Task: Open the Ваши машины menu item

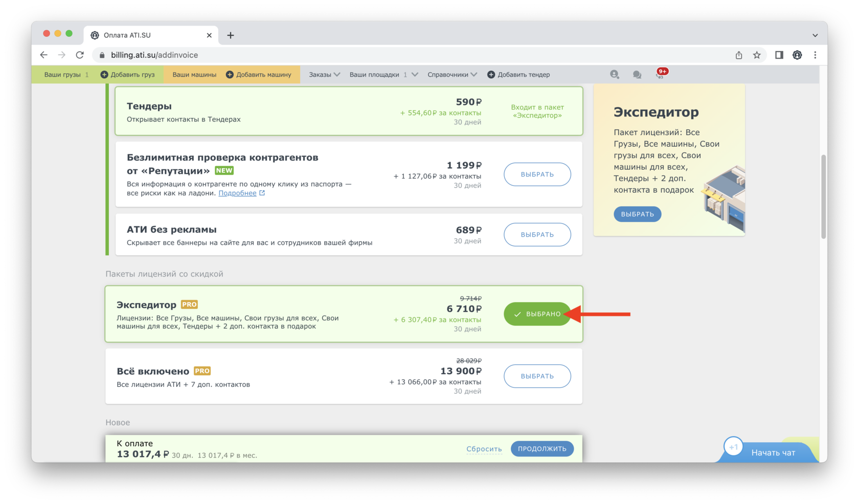Action: pos(194,75)
